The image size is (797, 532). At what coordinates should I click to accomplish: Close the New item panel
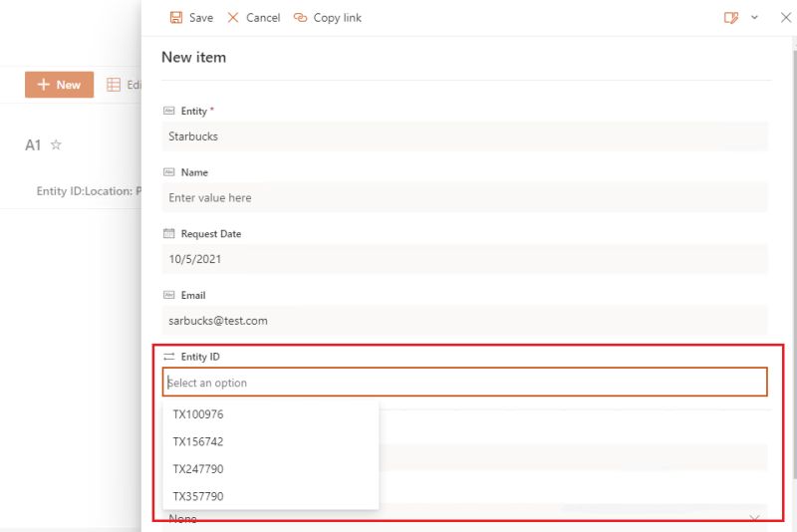click(785, 18)
